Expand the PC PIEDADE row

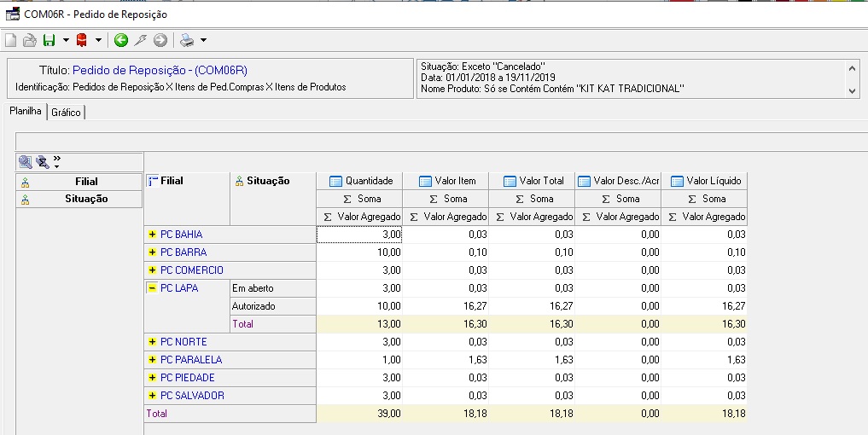pos(152,378)
